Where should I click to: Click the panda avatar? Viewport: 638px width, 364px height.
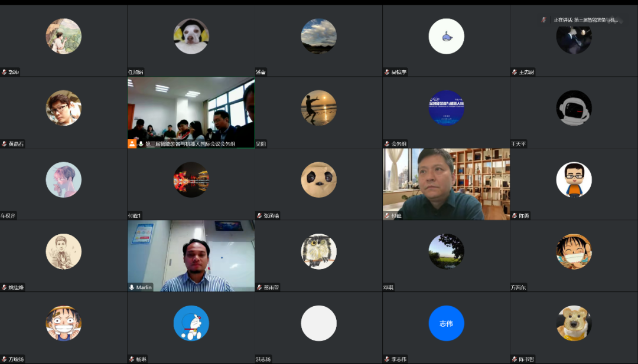click(x=318, y=179)
